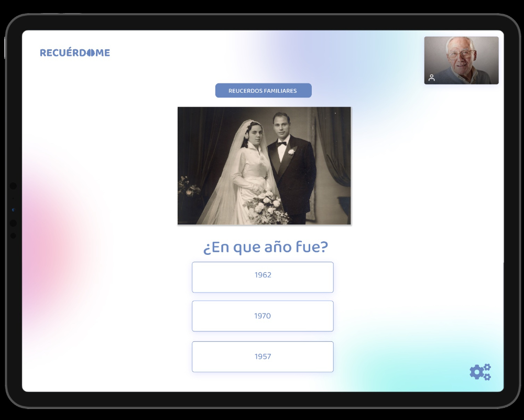Open the REUCERDOS FAMILIARES category button
The height and width of the screenshot is (420, 524).
264,91
